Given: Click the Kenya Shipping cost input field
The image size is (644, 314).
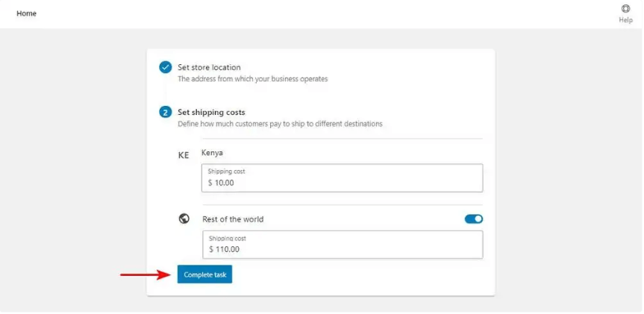Looking at the screenshot, I should point(342,178).
